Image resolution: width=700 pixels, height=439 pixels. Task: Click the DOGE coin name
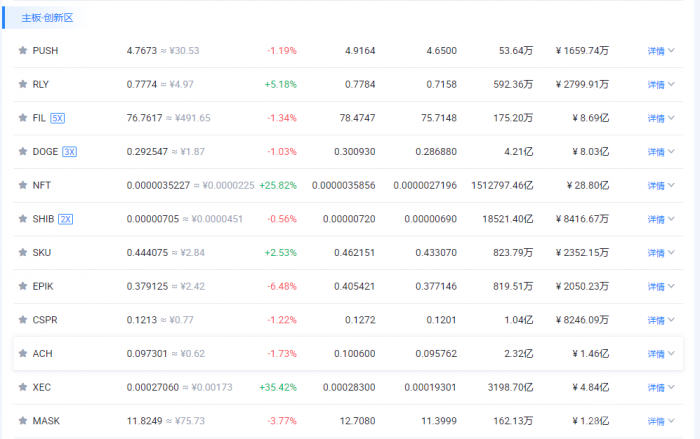tap(45, 151)
